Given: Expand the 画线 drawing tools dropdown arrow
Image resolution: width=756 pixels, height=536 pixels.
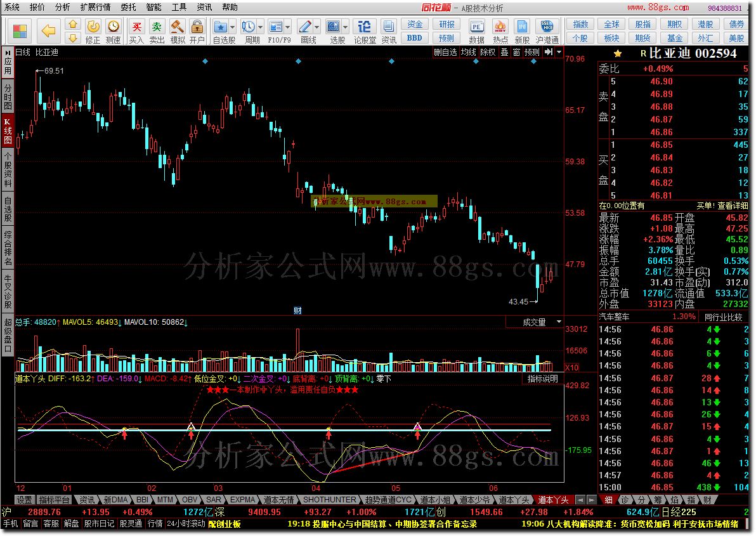Looking at the screenshot, I should [317, 27].
